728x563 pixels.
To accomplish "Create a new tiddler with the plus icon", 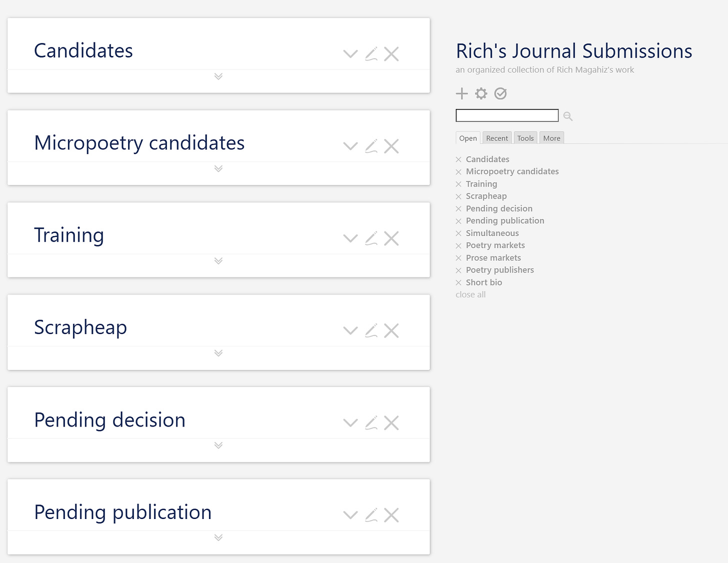I will pyautogui.click(x=461, y=93).
